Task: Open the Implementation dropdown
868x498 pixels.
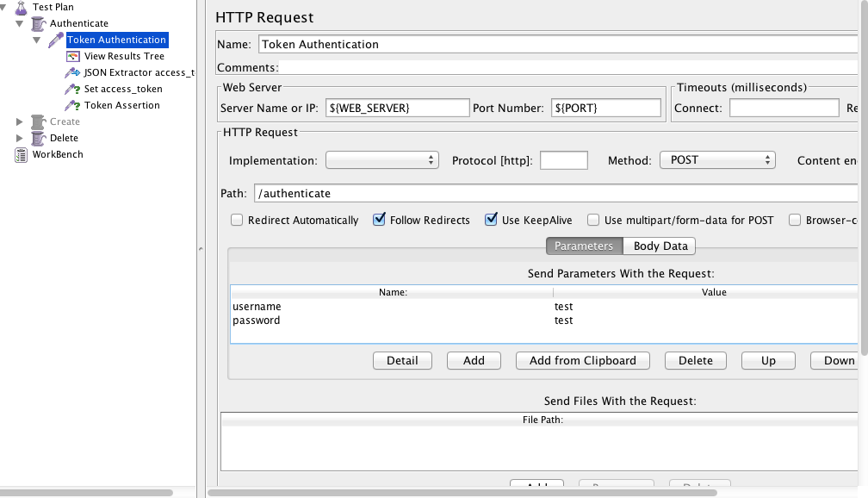Action: point(382,160)
